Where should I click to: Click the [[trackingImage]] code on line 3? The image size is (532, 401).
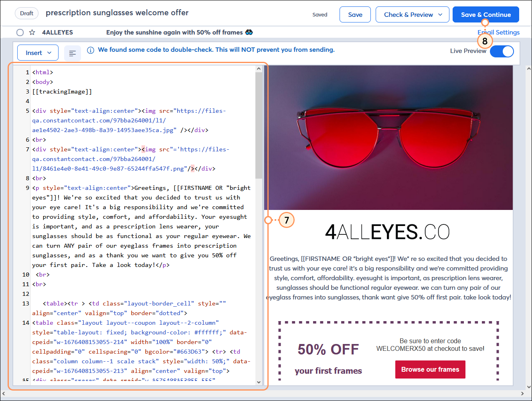(x=62, y=92)
